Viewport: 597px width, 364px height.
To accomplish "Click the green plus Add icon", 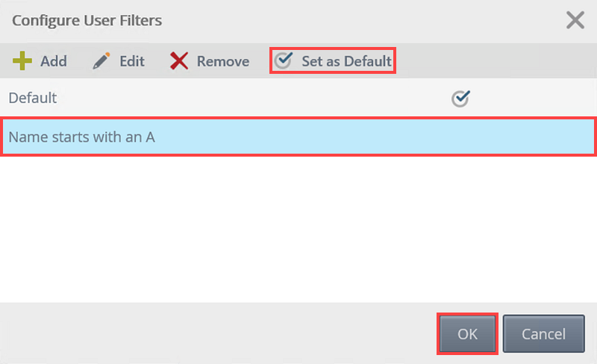I will pos(22,61).
